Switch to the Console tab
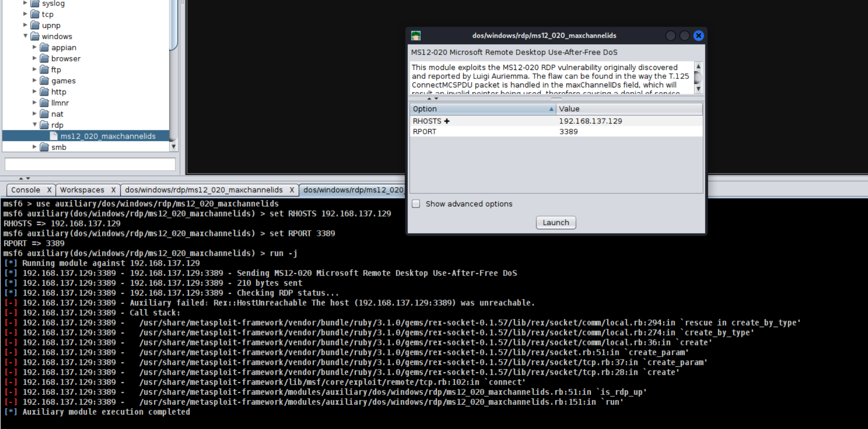Screen dimensions: 868x429 click(x=26, y=190)
